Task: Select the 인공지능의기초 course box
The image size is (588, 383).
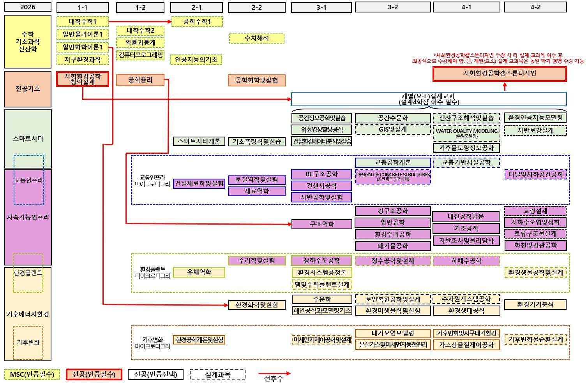Action: click(196, 60)
